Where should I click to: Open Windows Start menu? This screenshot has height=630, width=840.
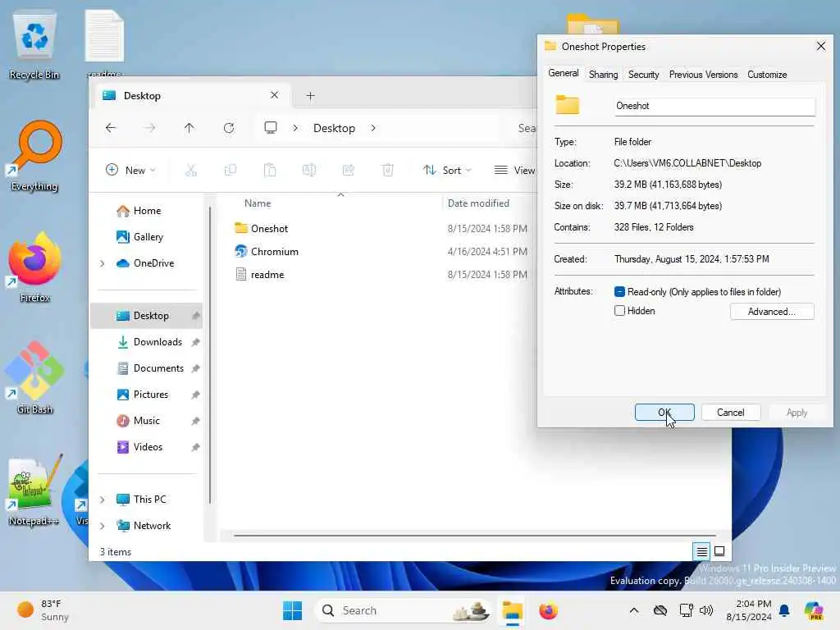click(x=293, y=610)
